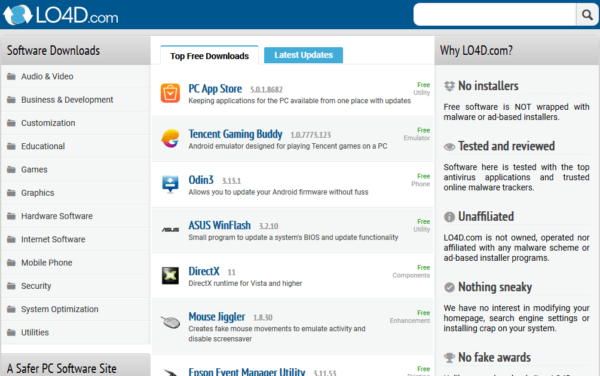Open the Mouse Jiggler title link
600x376 pixels.
pyautogui.click(x=217, y=317)
